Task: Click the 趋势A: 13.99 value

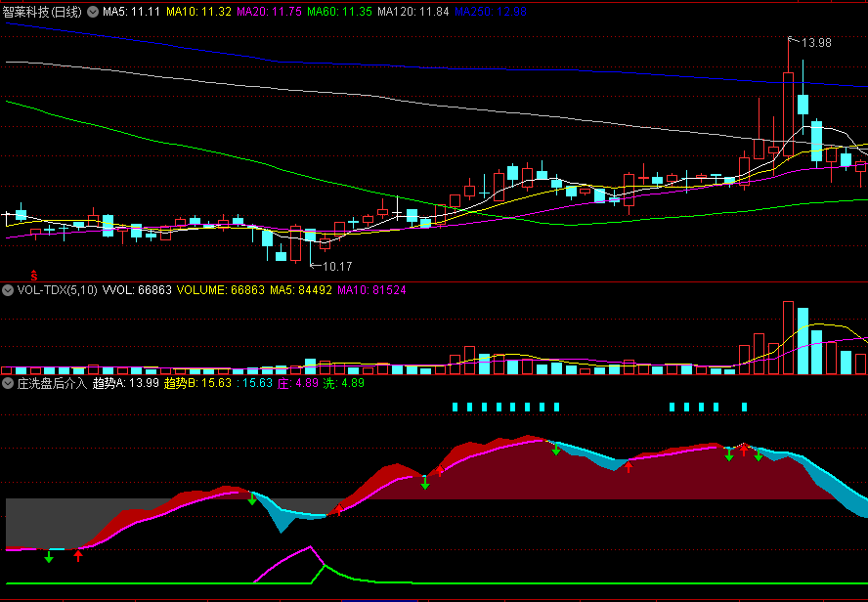Action: (x=126, y=383)
